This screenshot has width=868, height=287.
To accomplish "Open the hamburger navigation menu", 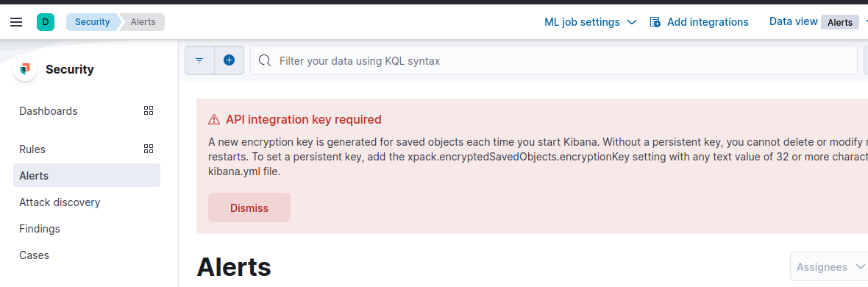I will pos(17,22).
